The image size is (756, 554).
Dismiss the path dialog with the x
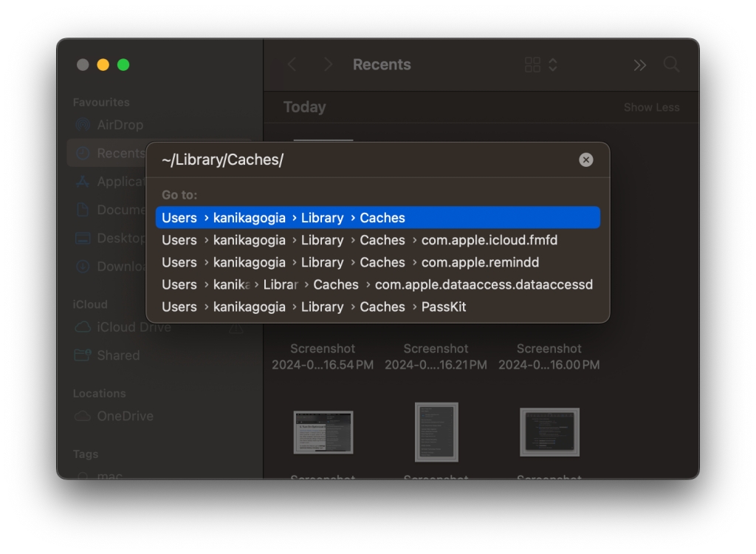coord(586,160)
